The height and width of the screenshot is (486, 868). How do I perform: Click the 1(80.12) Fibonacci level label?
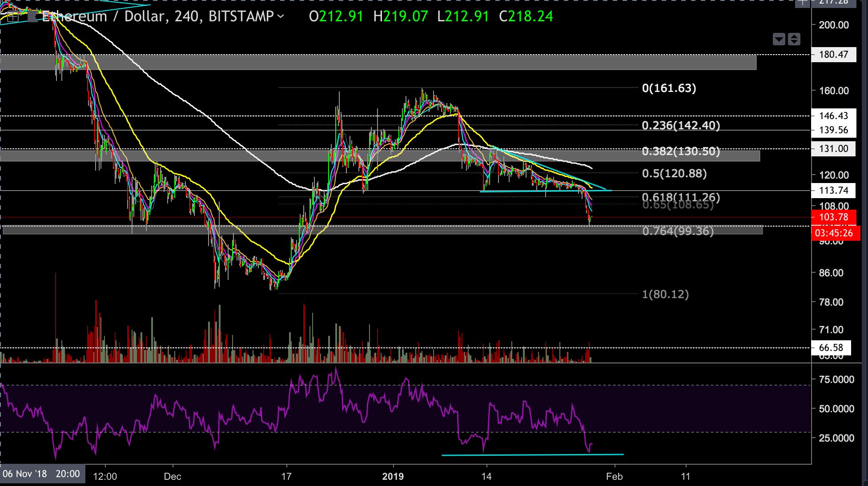666,294
